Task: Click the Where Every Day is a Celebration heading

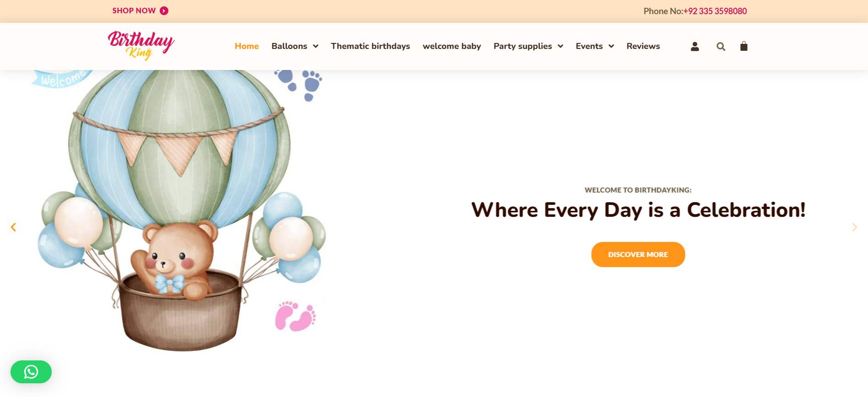Action: point(638,210)
